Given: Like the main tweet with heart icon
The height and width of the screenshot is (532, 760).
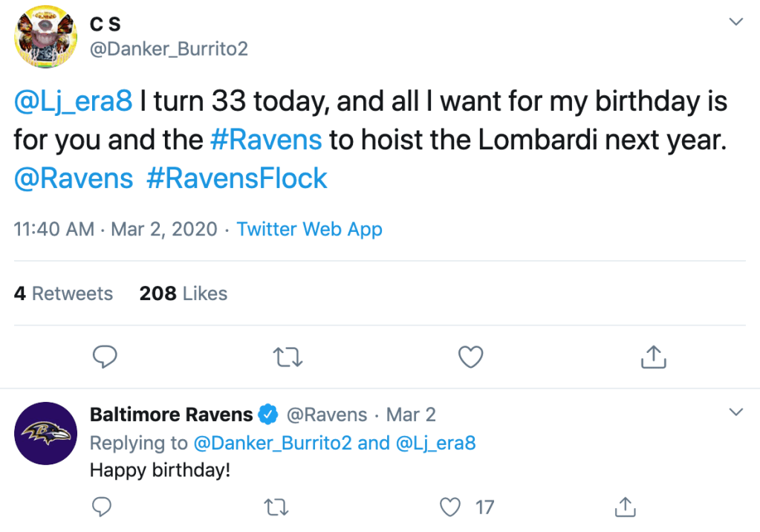Looking at the screenshot, I should coord(470,357).
